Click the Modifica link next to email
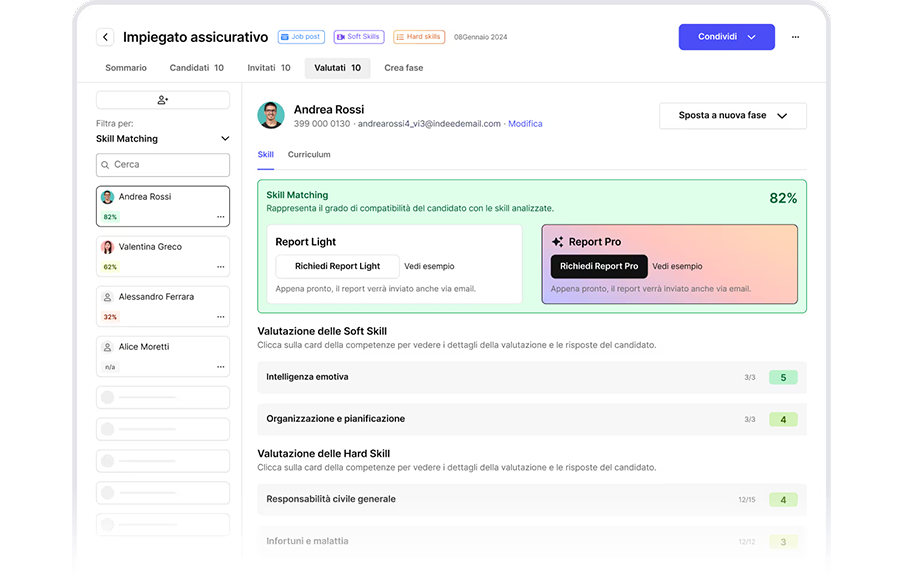Image resolution: width=903 pixels, height=580 pixels. (x=525, y=124)
